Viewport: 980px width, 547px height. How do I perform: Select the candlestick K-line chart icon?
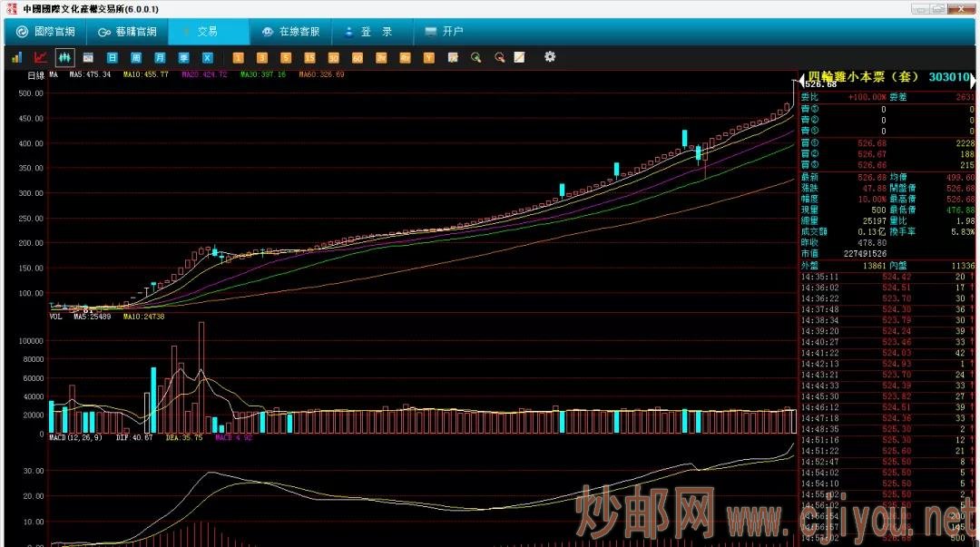pos(64,57)
